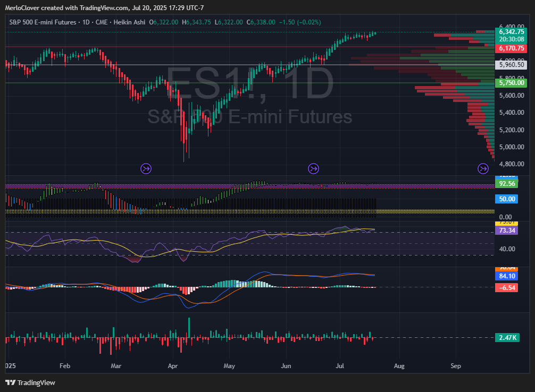Viewport: 535px width, 392px height.
Task: Click the current price label 6,342.75
Action: [x=511, y=32]
